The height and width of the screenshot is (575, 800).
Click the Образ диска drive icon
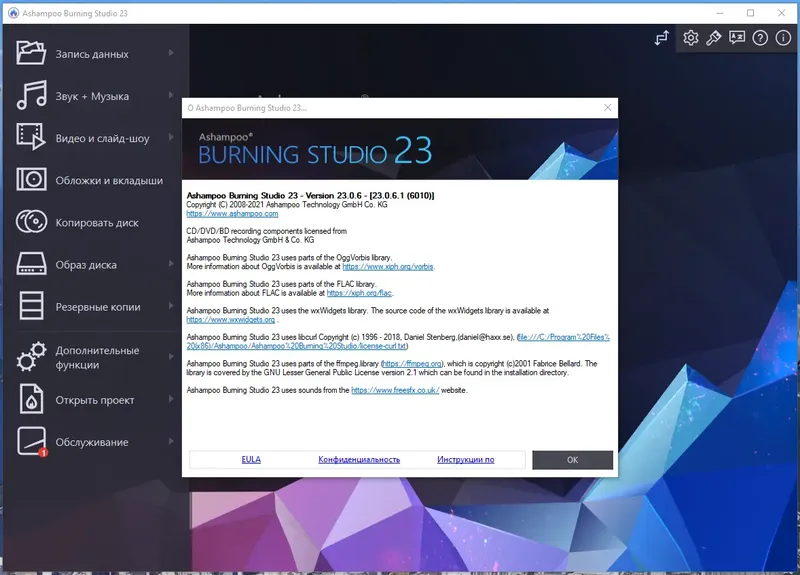(31, 264)
